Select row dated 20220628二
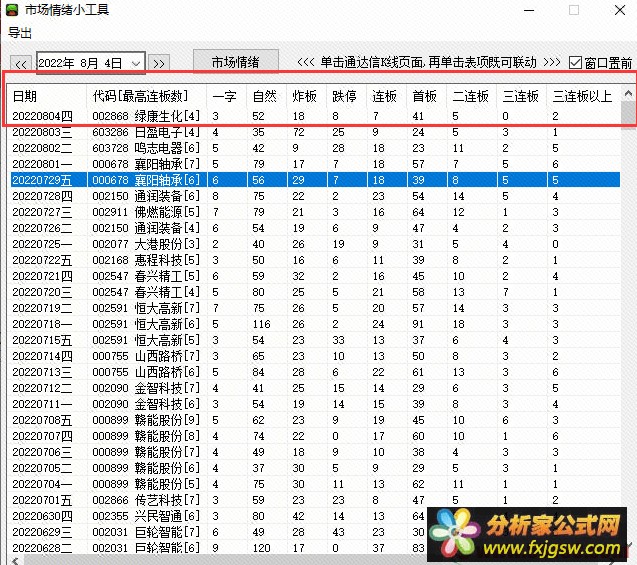This screenshot has height=565, width=637. 313,548
